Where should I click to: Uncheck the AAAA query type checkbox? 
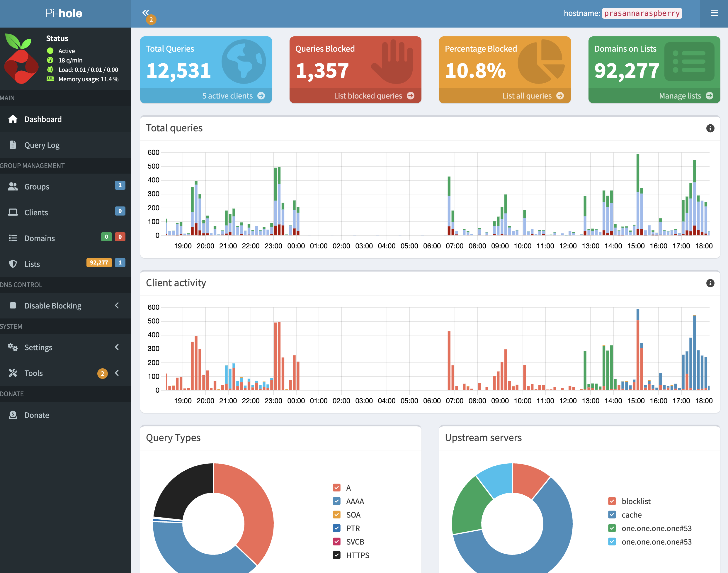(x=336, y=501)
